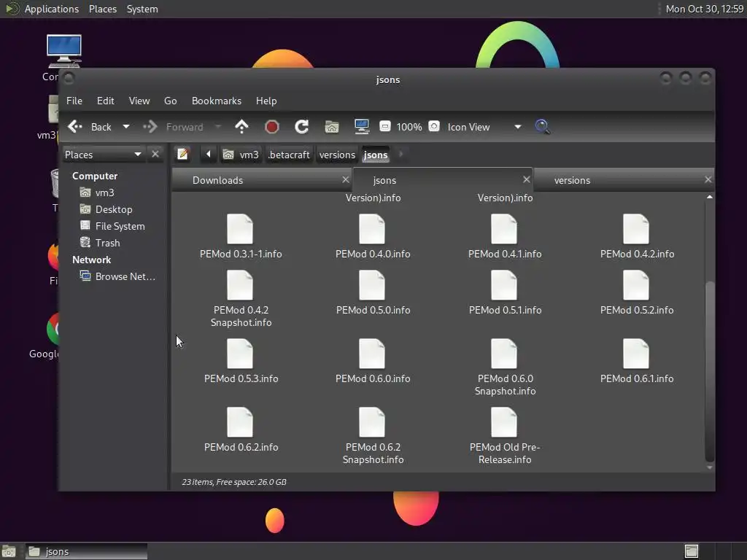
Task: Expand the Back history dropdown arrow
Action: (x=125, y=127)
